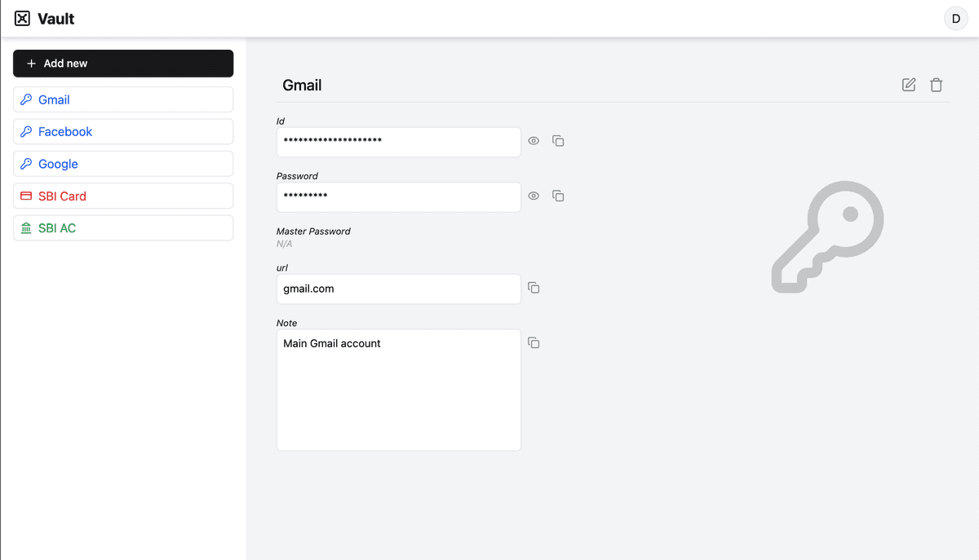Copy the Note text
The width and height of the screenshot is (979, 560).
[534, 343]
